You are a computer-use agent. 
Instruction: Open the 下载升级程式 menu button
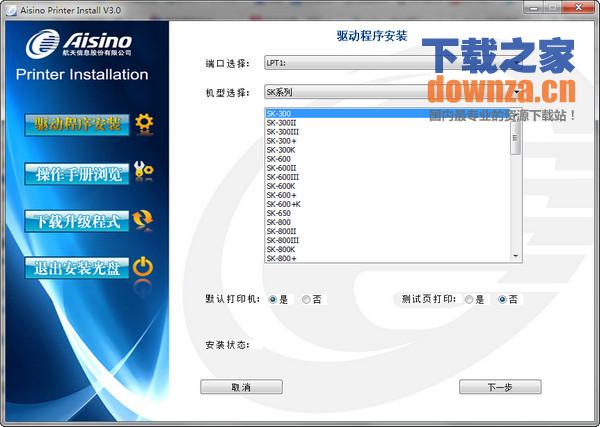pyautogui.click(x=77, y=221)
